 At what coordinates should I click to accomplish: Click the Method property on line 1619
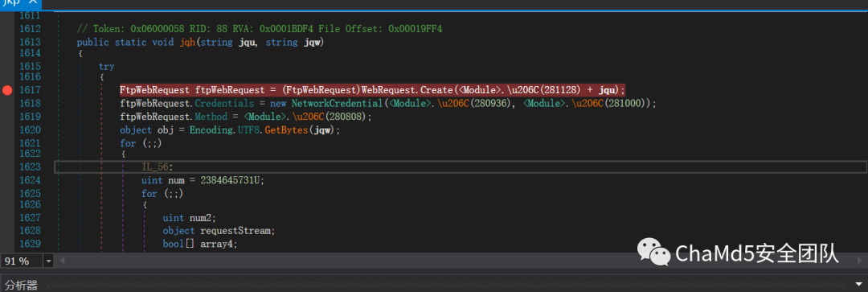[x=211, y=117]
